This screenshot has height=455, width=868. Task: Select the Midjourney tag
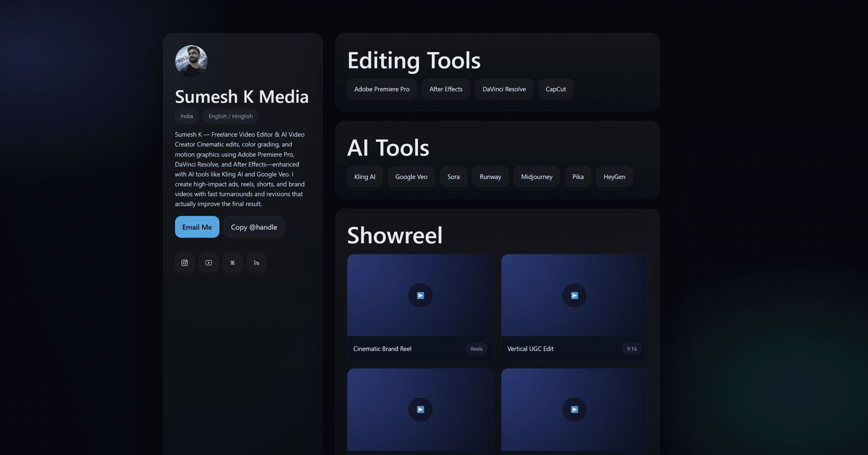(x=537, y=177)
